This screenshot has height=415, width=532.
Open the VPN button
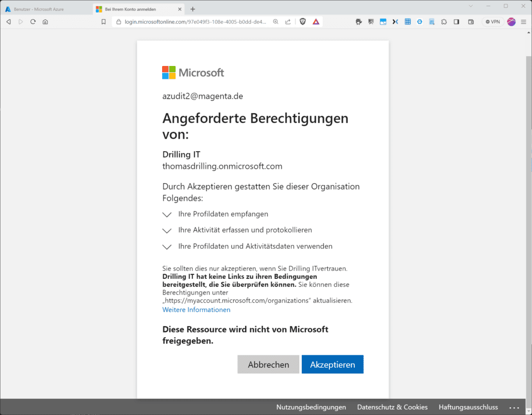tap(493, 22)
